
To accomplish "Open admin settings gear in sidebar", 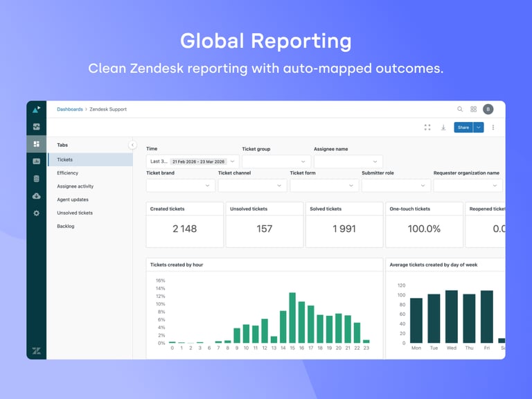I will [x=36, y=213].
